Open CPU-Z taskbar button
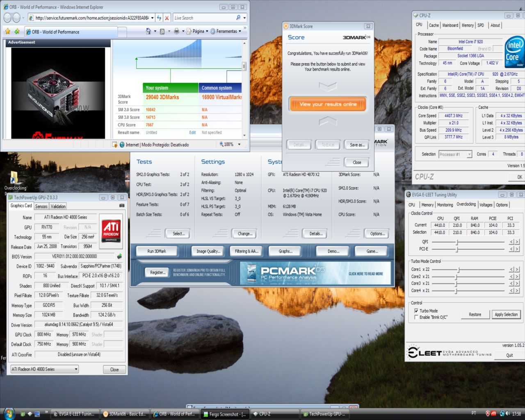Image resolution: width=525 pixels, height=420 pixels. pyautogui.click(x=275, y=414)
